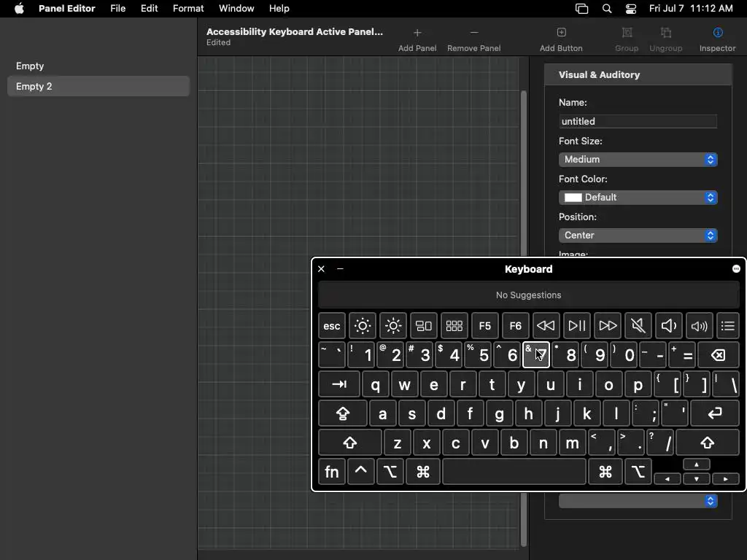This screenshot has height=560, width=747.
Task: Toggle the right option key
Action: (638, 472)
